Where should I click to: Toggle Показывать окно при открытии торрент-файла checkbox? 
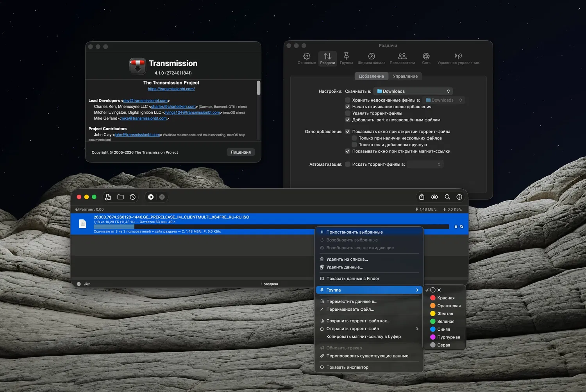click(x=348, y=132)
